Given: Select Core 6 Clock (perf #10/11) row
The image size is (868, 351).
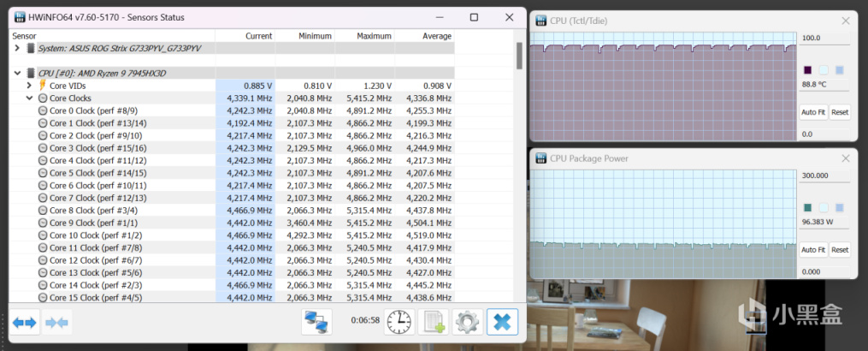Looking at the screenshot, I should point(233,185).
